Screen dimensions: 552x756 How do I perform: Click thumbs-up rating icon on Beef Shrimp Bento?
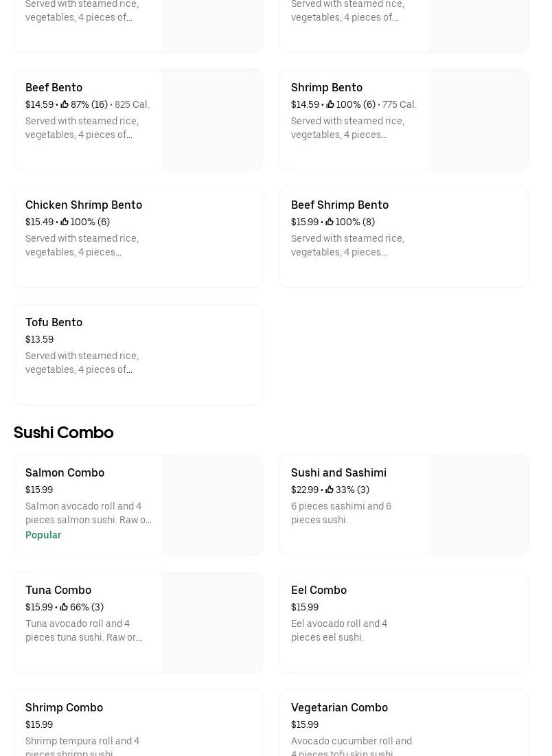tap(330, 222)
